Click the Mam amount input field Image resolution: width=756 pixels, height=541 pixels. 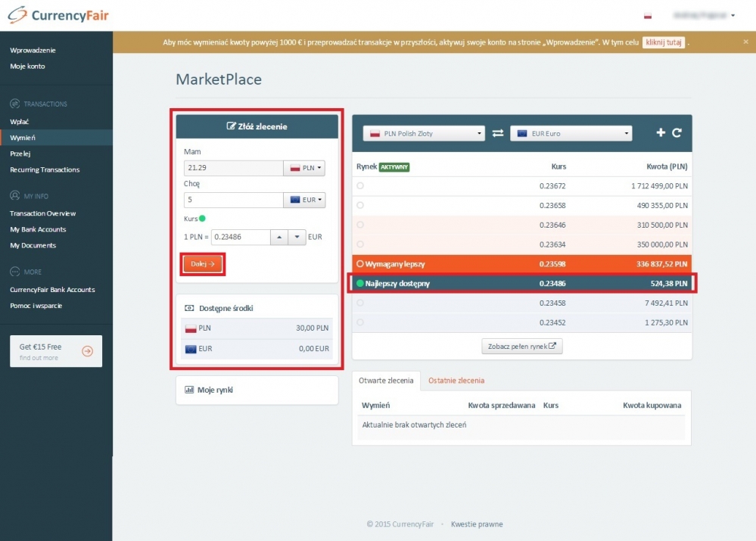[x=233, y=168]
